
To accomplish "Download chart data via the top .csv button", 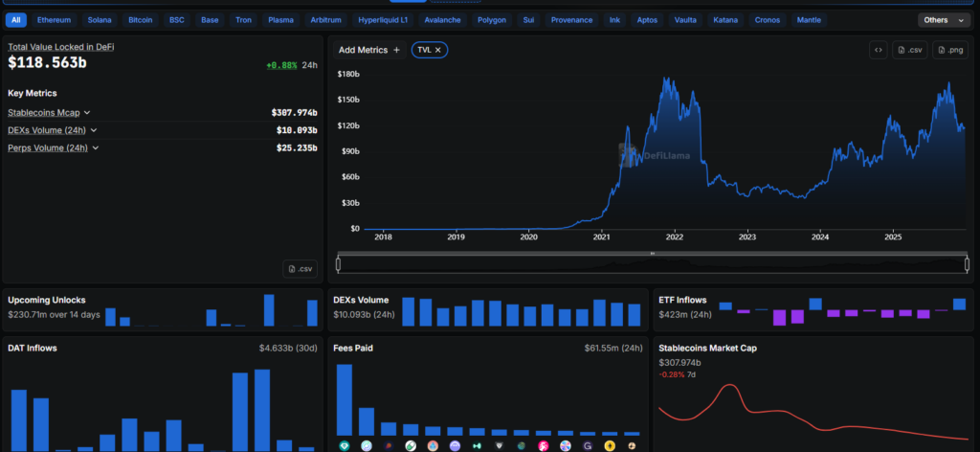I will (x=910, y=50).
